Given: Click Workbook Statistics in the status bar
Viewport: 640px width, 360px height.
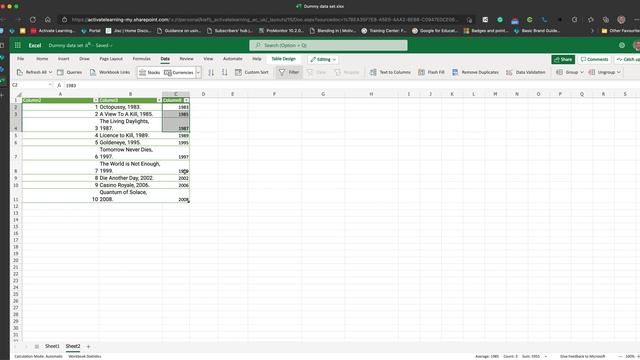Looking at the screenshot, I should (85, 356).
